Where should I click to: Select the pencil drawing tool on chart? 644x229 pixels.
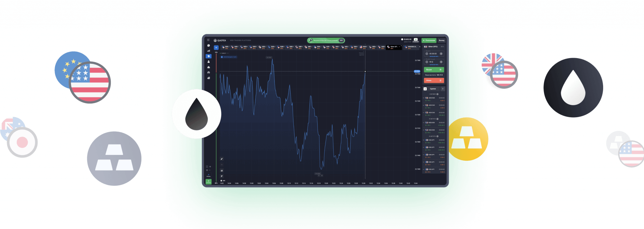click(222, 159)
